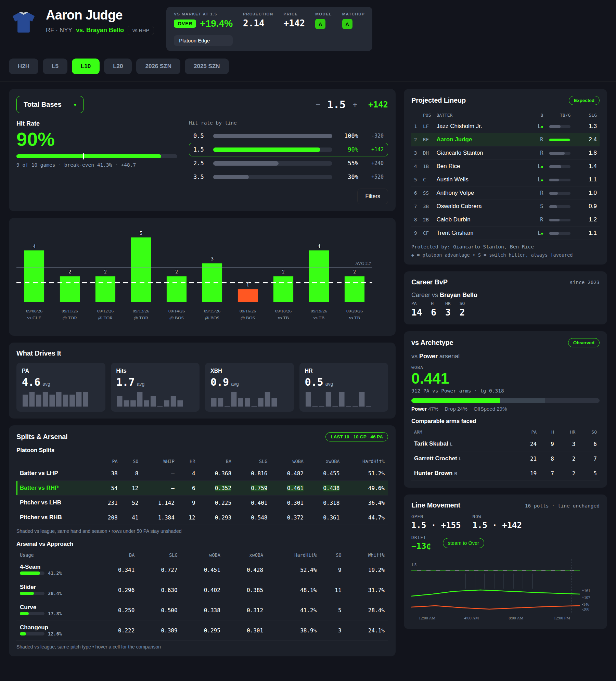The image size is (616, 681).
Task: Switch to the L5 tab
Action: point(55,66)
